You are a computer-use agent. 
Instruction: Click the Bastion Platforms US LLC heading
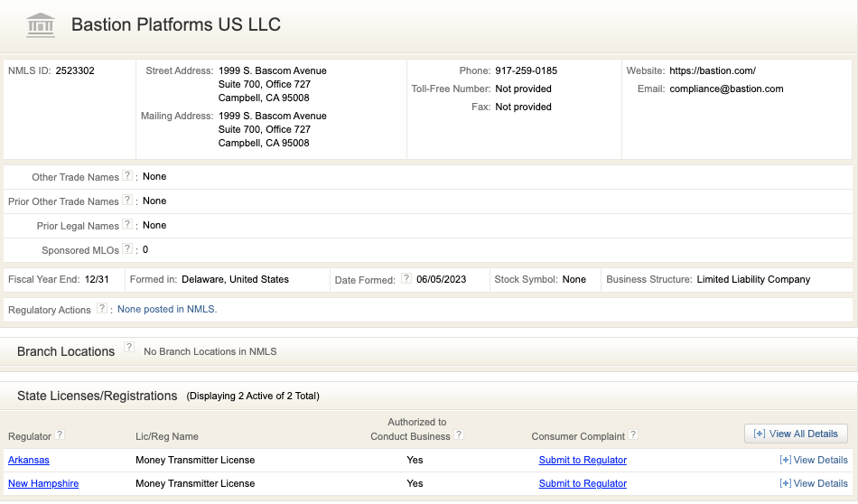[176, 25]
